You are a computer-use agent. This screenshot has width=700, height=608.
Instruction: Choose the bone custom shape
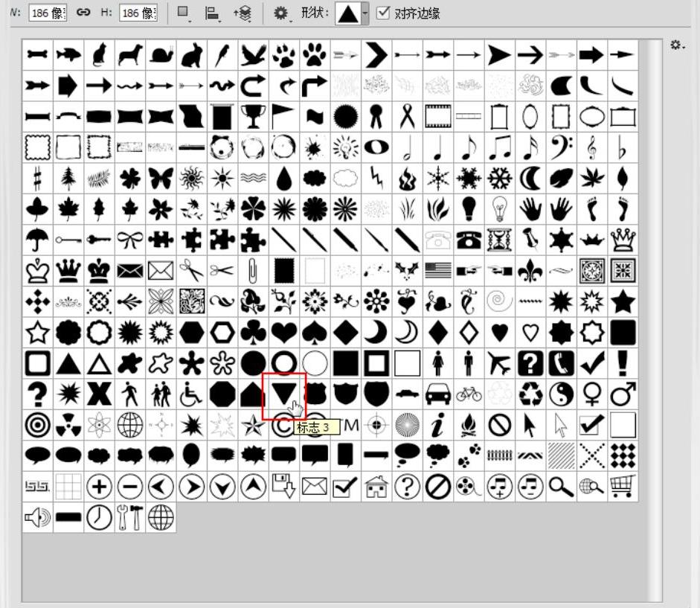coord(37,54)
